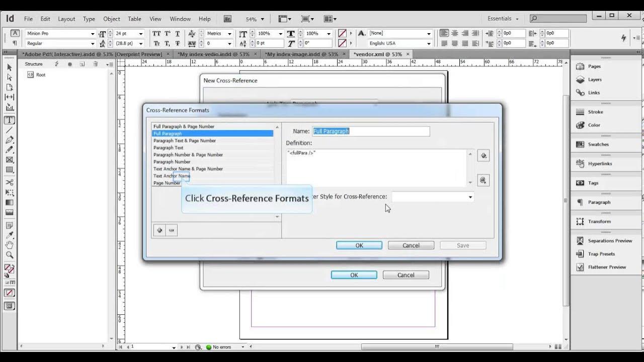The height and width of the screenshot is (362, 644).
Task: Open the 24 pt font size dropdown
Action: (x=140, y=34)
